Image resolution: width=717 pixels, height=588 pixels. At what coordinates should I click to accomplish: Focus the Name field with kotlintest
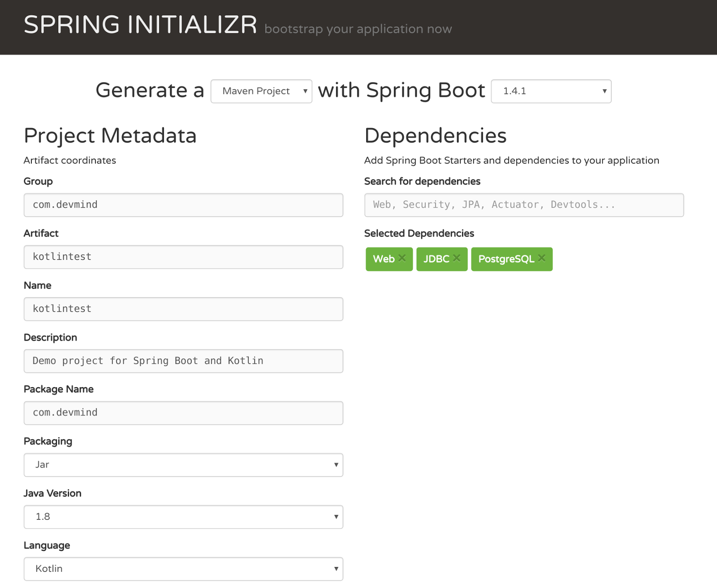[x=183, y=309]
